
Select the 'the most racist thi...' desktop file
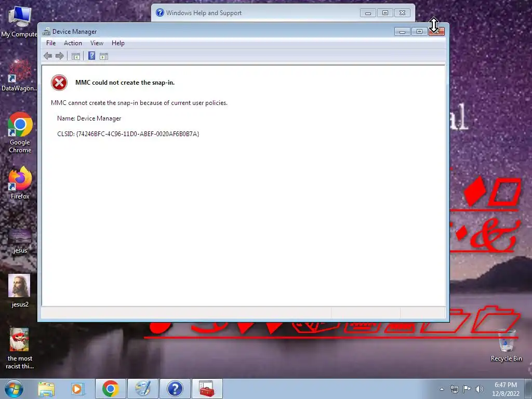pyautogui.click(x=20, y=349)
